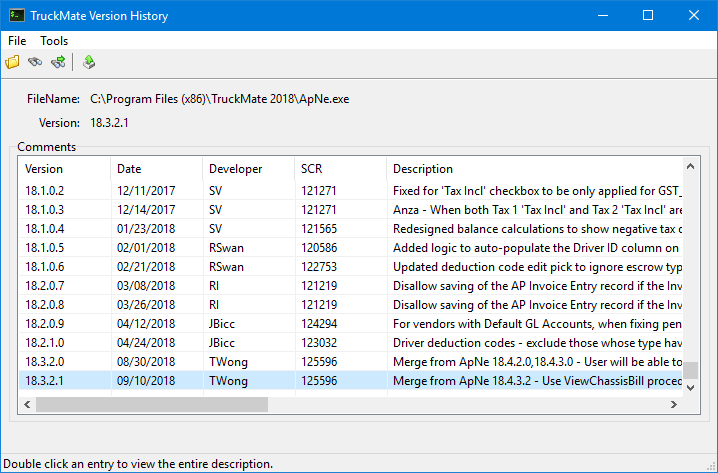
Task: Click the horizontal scrollbar left arrow
Action: pyautogui.click(x=27, y=405)
